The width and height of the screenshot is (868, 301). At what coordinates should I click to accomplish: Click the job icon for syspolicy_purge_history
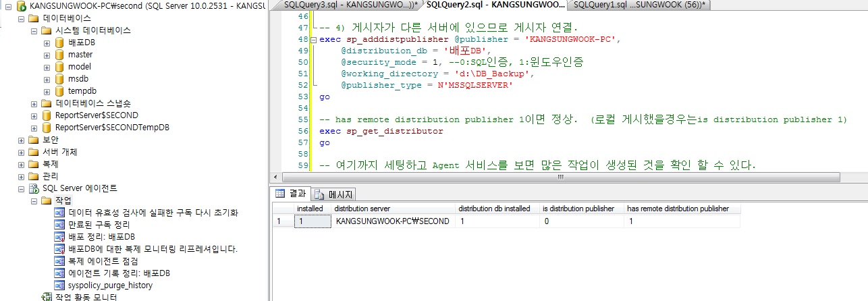coord(59,285)
